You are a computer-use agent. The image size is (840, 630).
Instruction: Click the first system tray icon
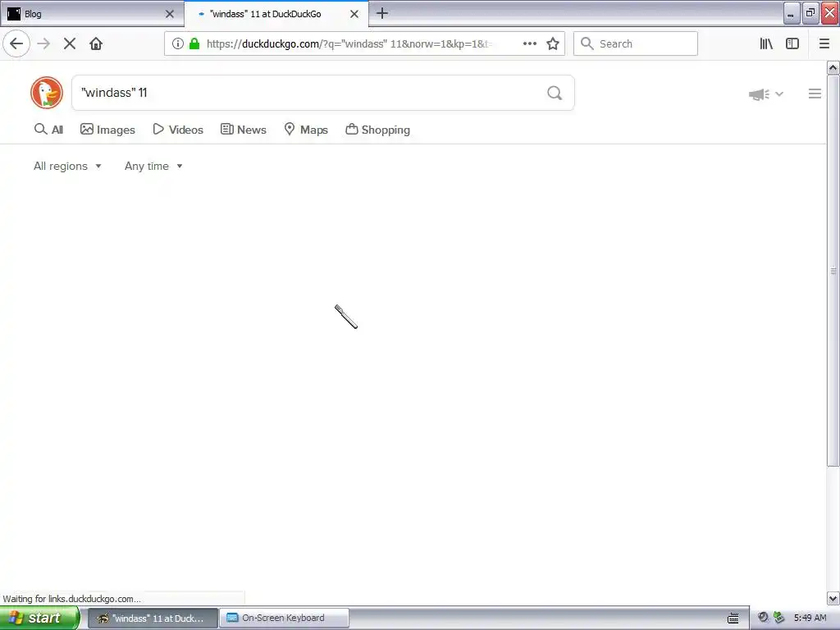[763, 618]
